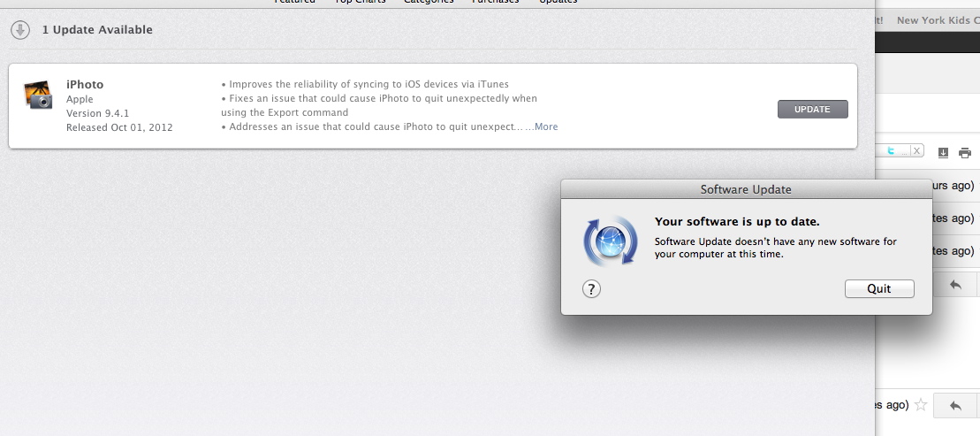The image size is (980, 436).
Task: Open the New York Kids bookmark
Action: [x=937, y=20]
